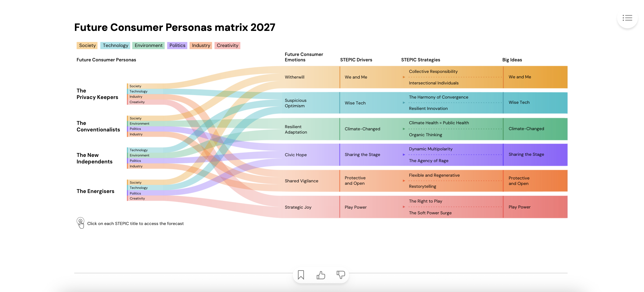Select the Future Consumer Emotions column header

coord(304,57)
